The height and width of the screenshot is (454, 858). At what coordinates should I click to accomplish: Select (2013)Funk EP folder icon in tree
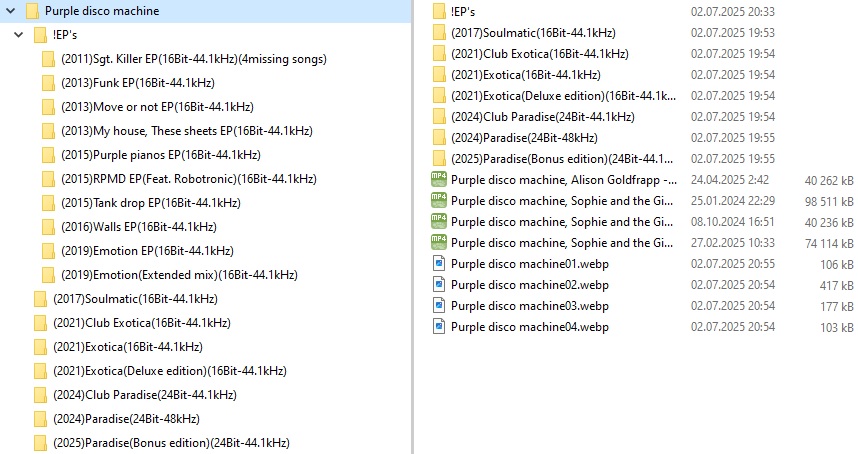pos(48,83)
